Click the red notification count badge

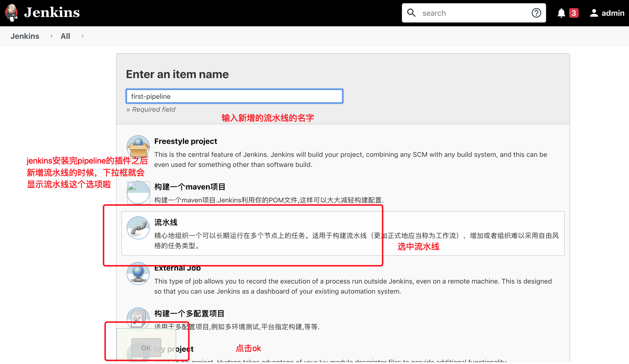(x=574, y=13)
